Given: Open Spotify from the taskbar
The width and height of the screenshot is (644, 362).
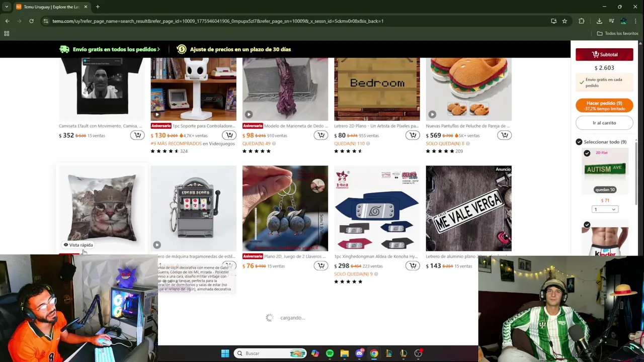Looking at the screenshot, I should point(330,353).
